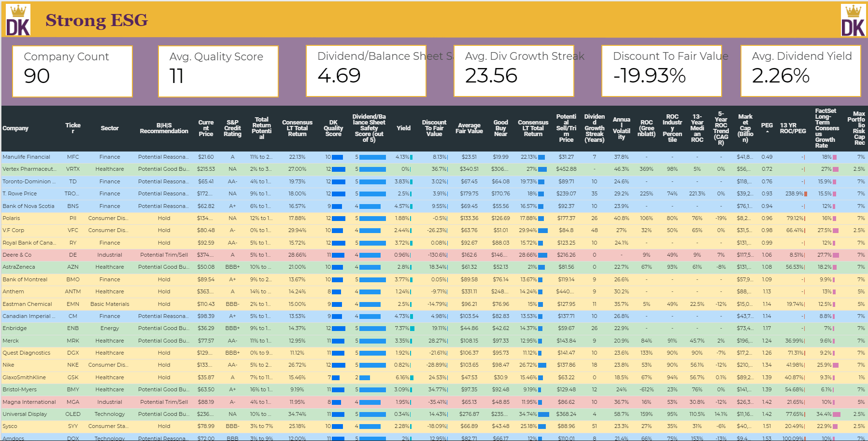Select the Merck row name
This screenshot has height=441, width=868.
coord(11,341)
